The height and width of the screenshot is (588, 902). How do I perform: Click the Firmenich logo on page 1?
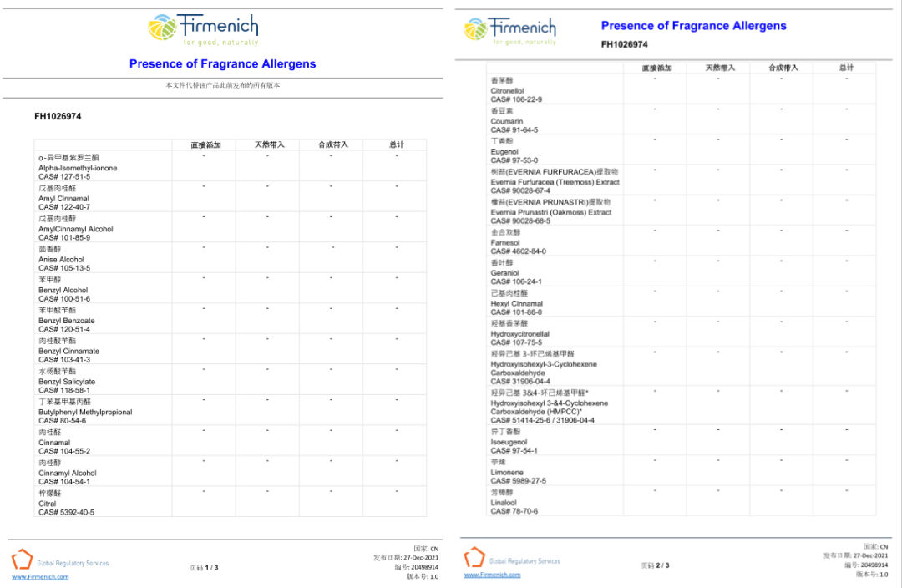pos(203,28)
